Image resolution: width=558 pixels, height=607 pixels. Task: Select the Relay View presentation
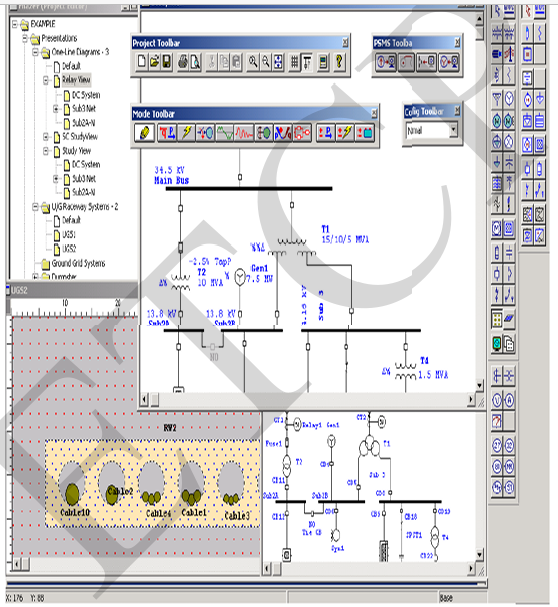(x=76, y=80)
